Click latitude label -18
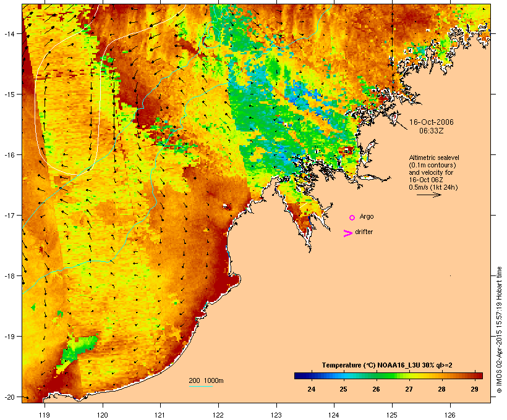The width and height of the screenshot is (507, 420). 9,276
